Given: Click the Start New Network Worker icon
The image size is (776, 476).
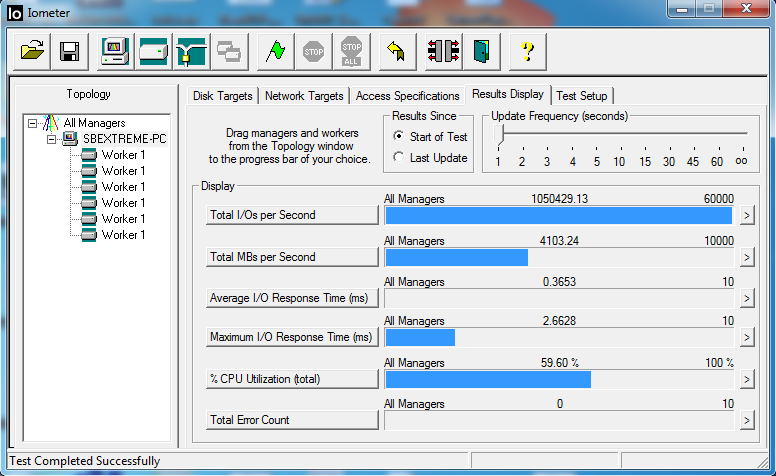Looking at the screenshot, I should pos(190,51).
